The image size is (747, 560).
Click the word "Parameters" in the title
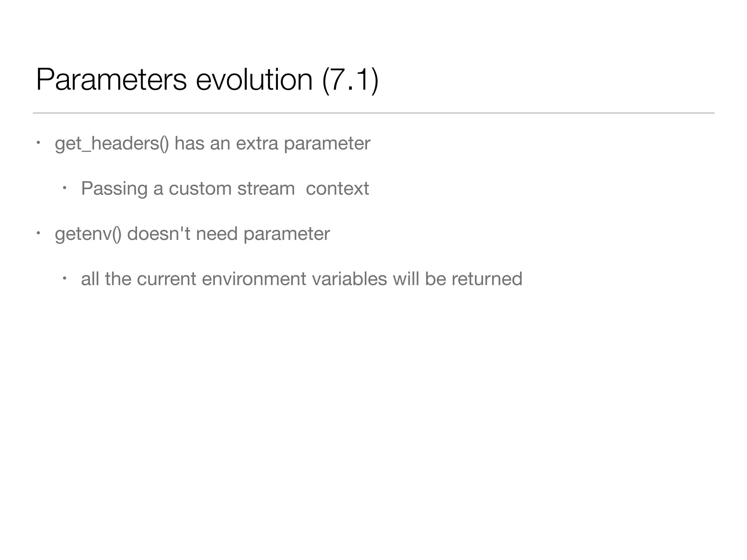(x=111, y=80)
